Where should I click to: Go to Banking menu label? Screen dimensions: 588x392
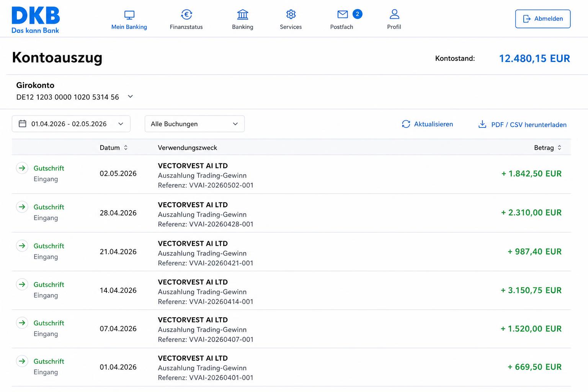tap(243, 27)
